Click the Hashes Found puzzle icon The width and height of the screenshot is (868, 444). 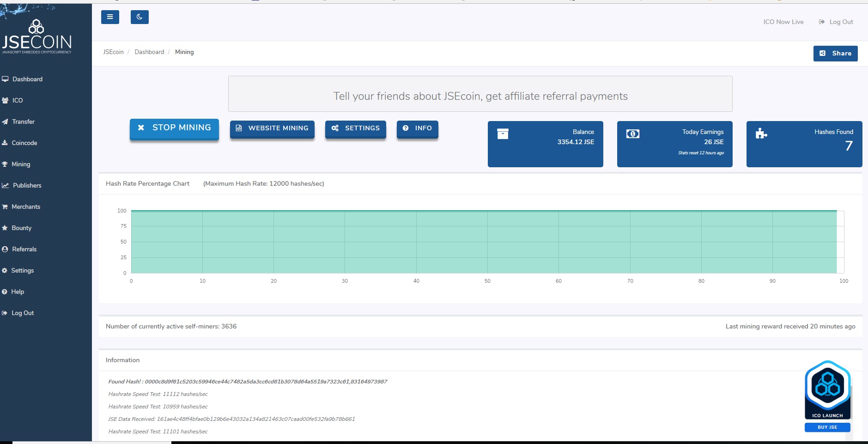click(x=761, y=134)
